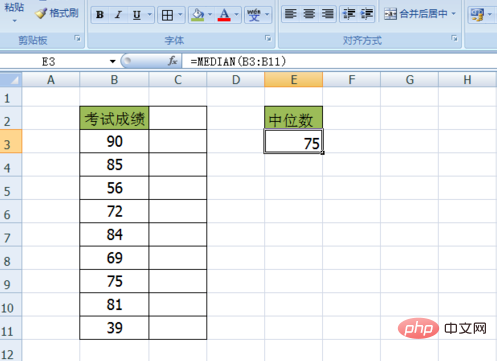This screenshot has height=361, width=497.
Task: Select row 11 header
Action: 11,328
